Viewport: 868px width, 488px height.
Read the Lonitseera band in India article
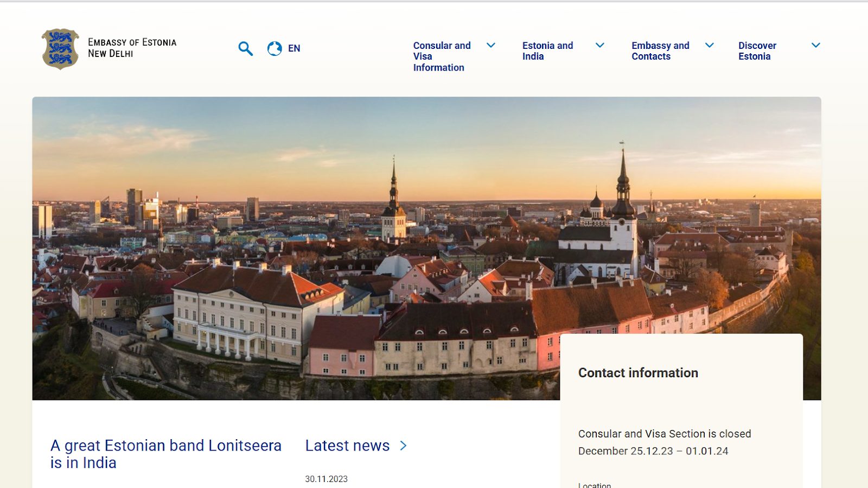click(166, 454)
